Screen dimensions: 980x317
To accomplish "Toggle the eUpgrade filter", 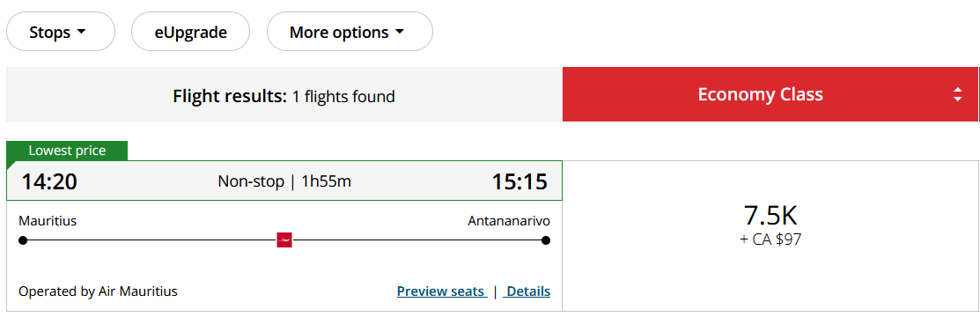I will click(190, 32).
